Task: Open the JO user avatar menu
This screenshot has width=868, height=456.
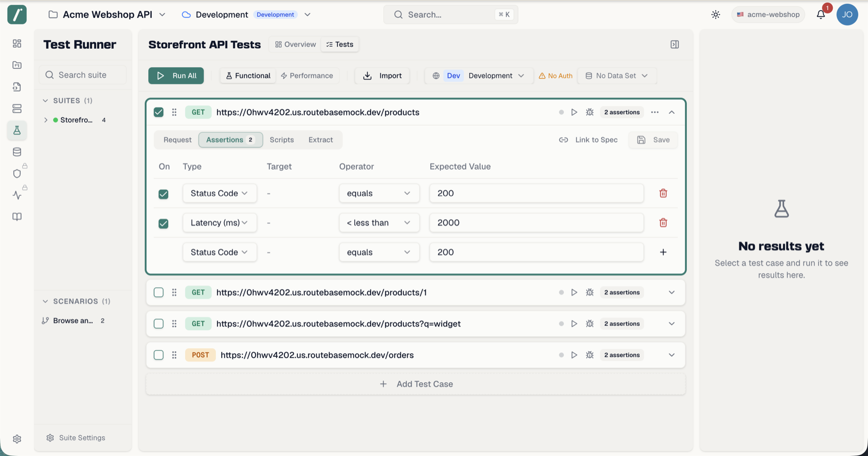Action: coord(847,15)
